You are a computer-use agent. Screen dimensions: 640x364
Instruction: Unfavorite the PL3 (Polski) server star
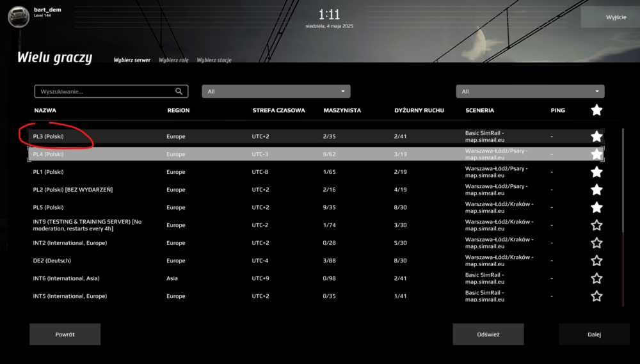click(x=596, y=136)
